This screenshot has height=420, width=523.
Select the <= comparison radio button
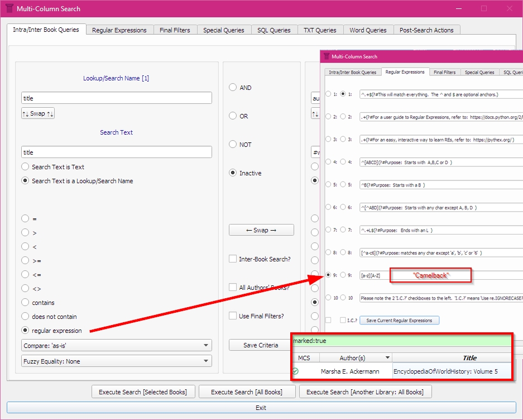(x=25, y=274)
